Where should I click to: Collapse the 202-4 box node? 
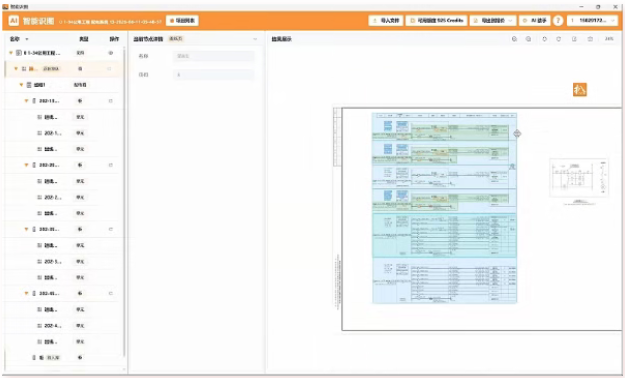pos(26,293)
